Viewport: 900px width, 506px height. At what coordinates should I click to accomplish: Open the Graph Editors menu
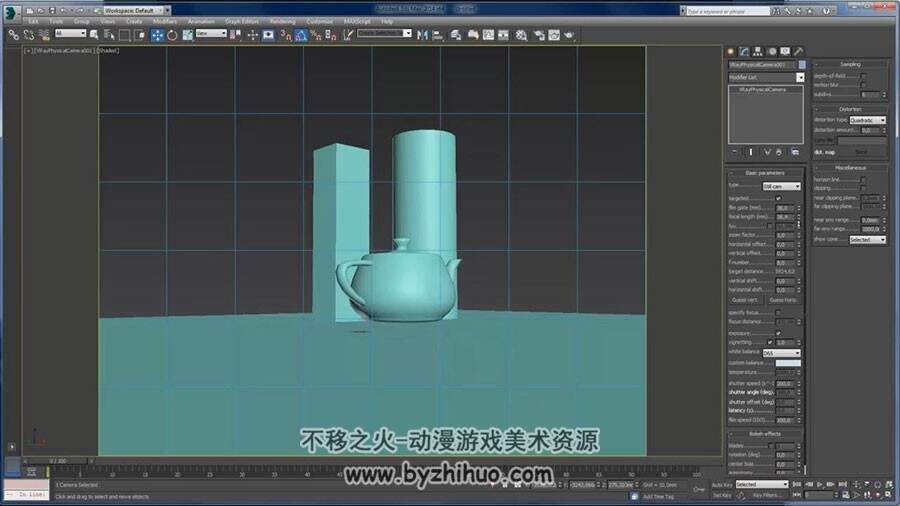tap(242, 22)
